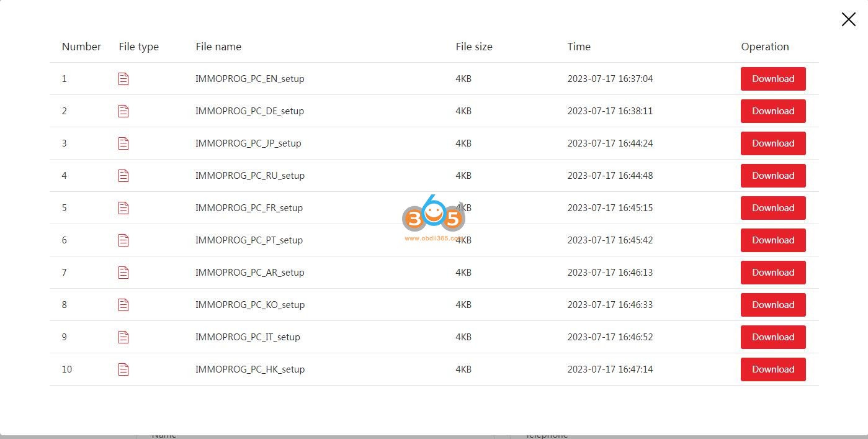Click timestamp 2023-07-17 16:45:15
The image size is (868, 439).
click(610, 208)
